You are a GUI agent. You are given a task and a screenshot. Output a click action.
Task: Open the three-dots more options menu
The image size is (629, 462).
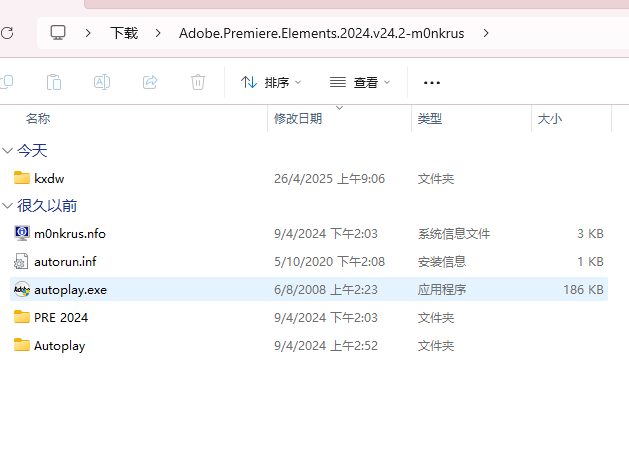[432, 83]
